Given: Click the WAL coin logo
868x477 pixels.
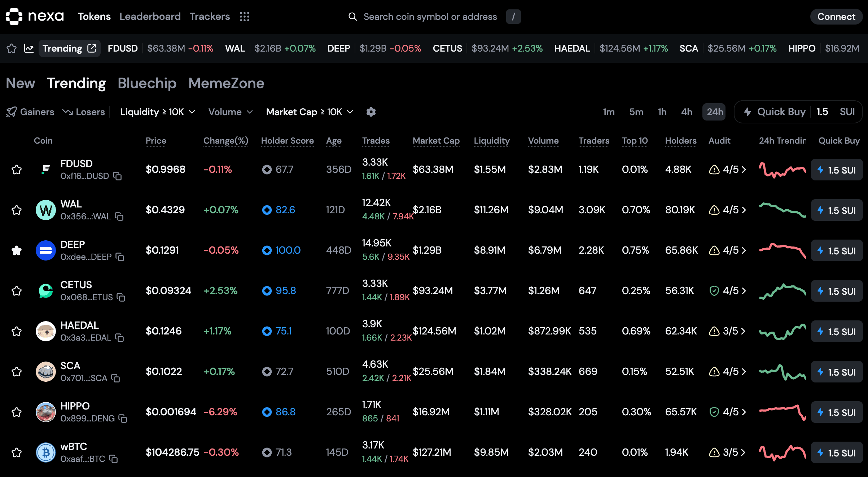Looking at the screenshot, I should [x=46, y=210].
